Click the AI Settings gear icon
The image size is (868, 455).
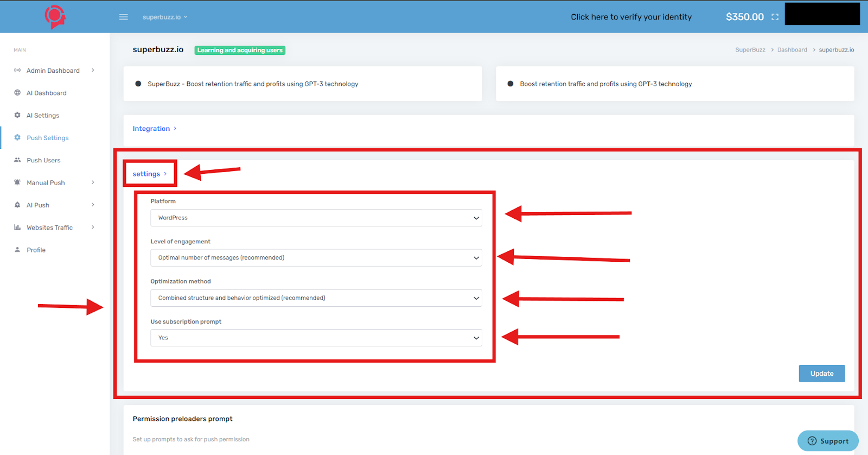coord(17,115)
